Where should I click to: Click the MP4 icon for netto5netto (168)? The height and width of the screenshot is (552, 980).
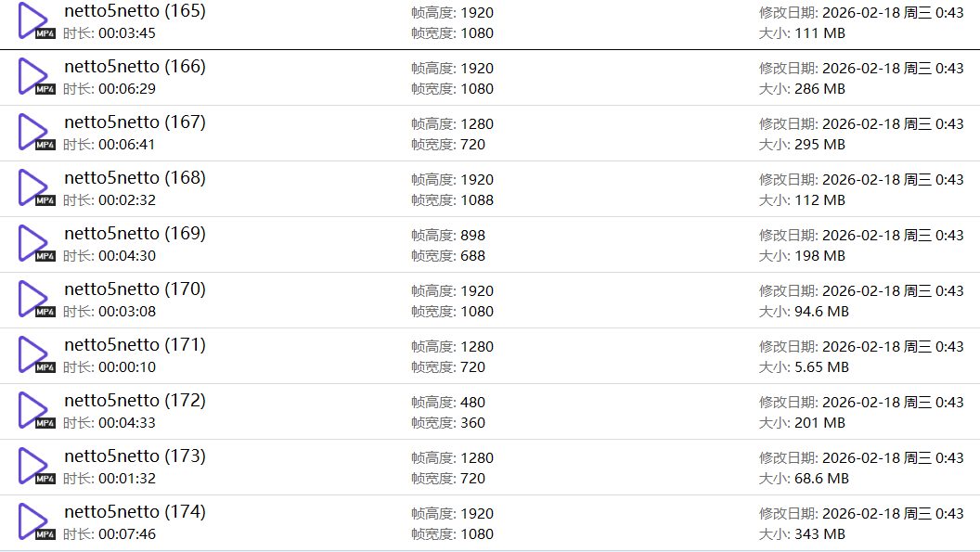tap(34, 188)
